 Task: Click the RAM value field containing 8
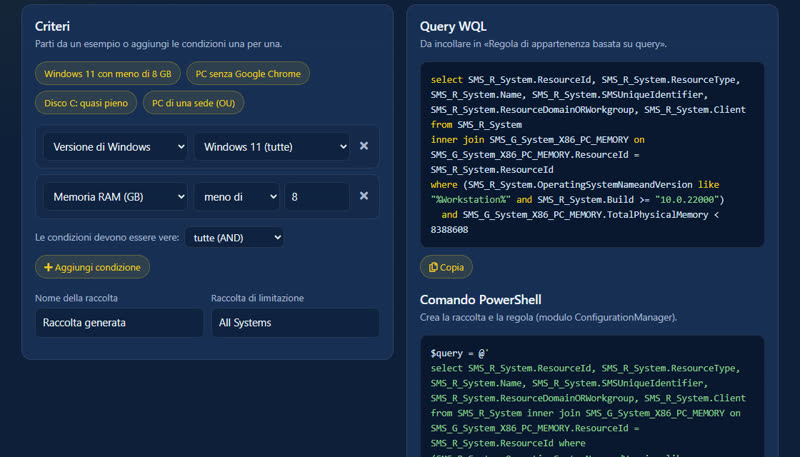(317, 197)
